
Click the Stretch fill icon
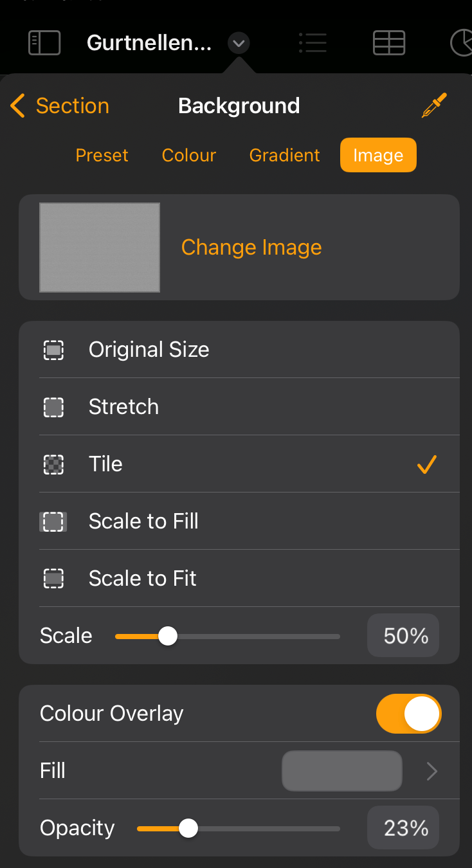point(53,407)
